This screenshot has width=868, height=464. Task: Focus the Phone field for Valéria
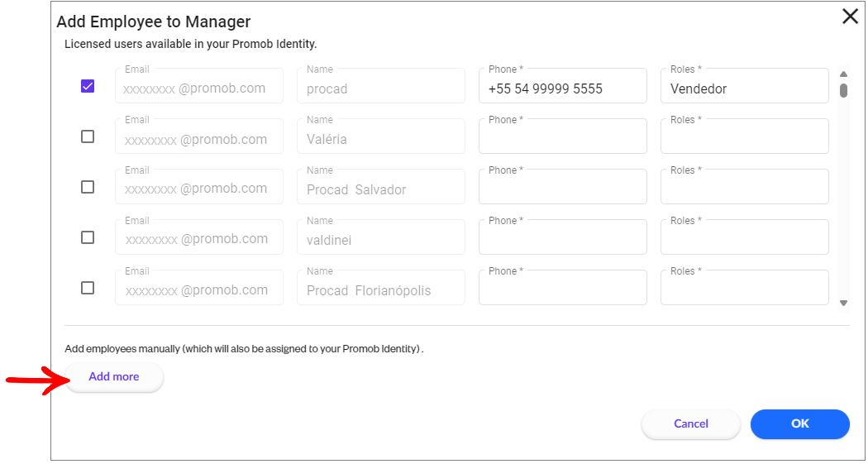(x=562, y=136)
